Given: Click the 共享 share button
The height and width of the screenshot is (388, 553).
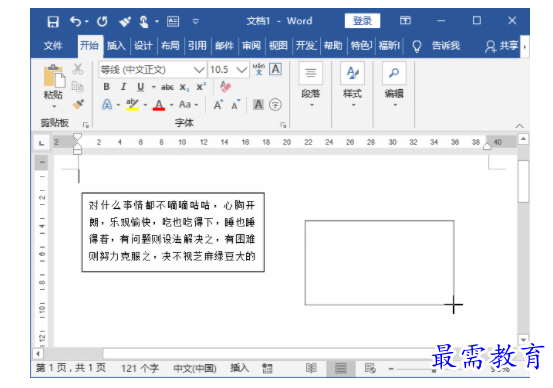Looking at the screenshot, I should pos(502,46).
